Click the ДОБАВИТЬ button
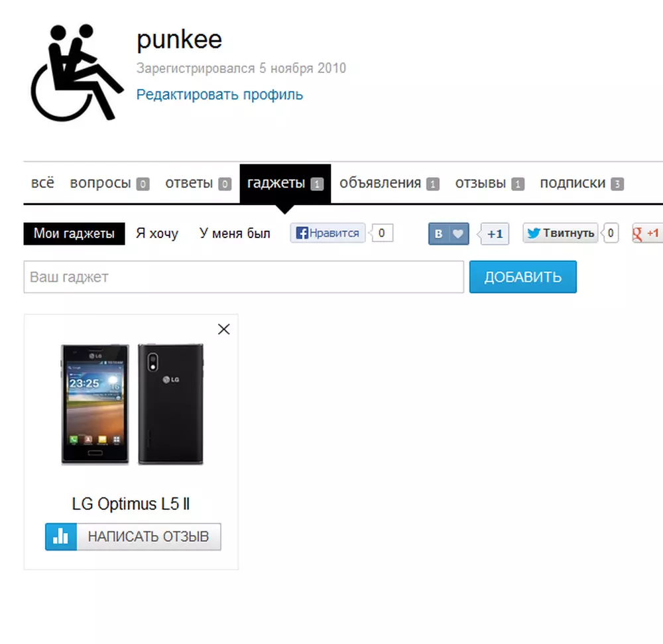The width and height of the screenshot is (663, 644). click(522, 277)
